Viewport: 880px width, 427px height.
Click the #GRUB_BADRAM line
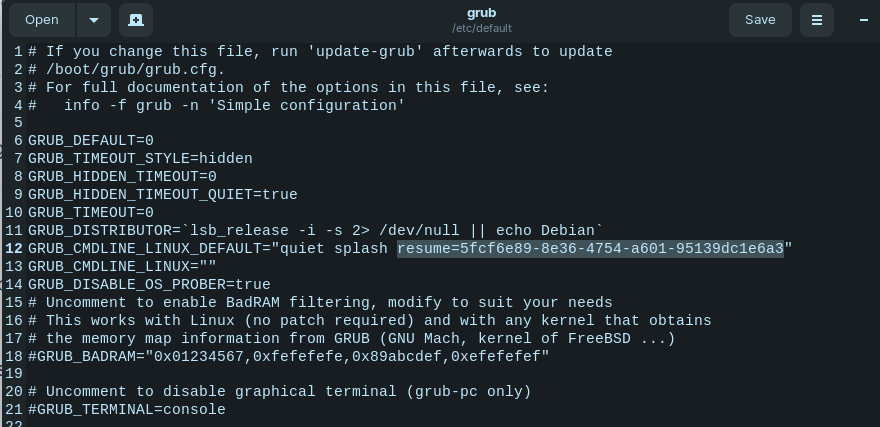pyautogui.click(x=288, y=356)
